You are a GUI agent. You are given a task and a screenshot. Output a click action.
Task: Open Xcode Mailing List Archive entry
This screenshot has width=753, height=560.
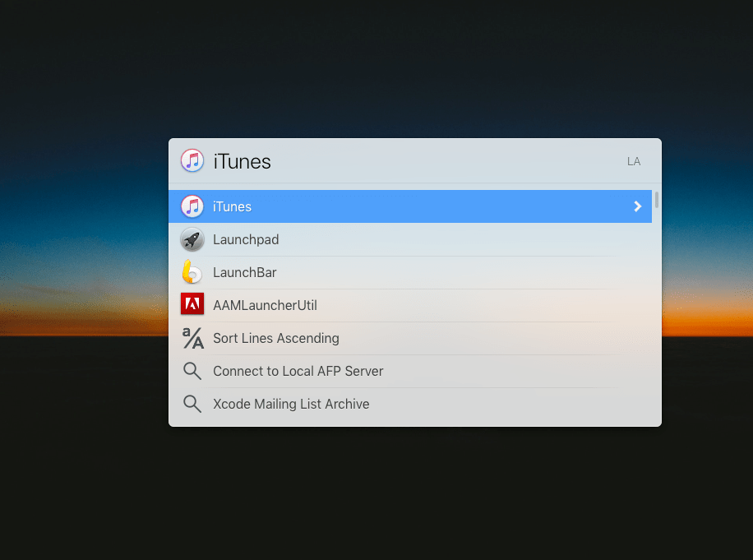[x=410, y=404]
